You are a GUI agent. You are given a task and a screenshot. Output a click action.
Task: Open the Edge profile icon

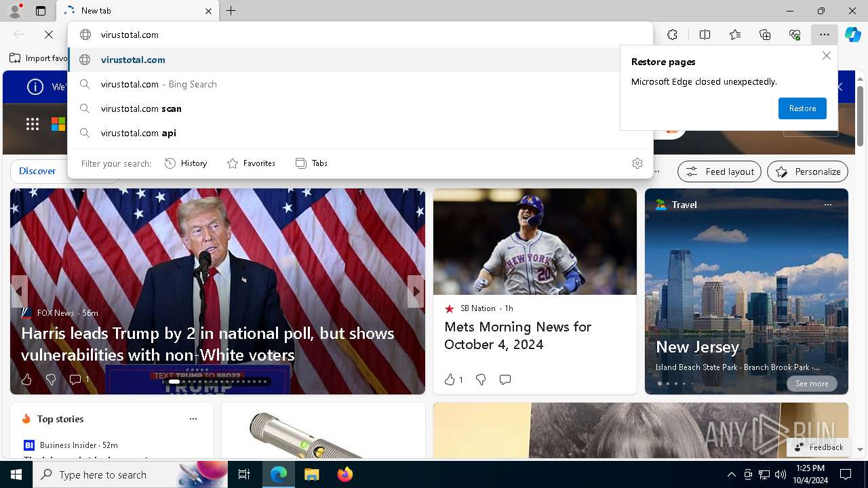pyautogui.click(x=14, y=11)
